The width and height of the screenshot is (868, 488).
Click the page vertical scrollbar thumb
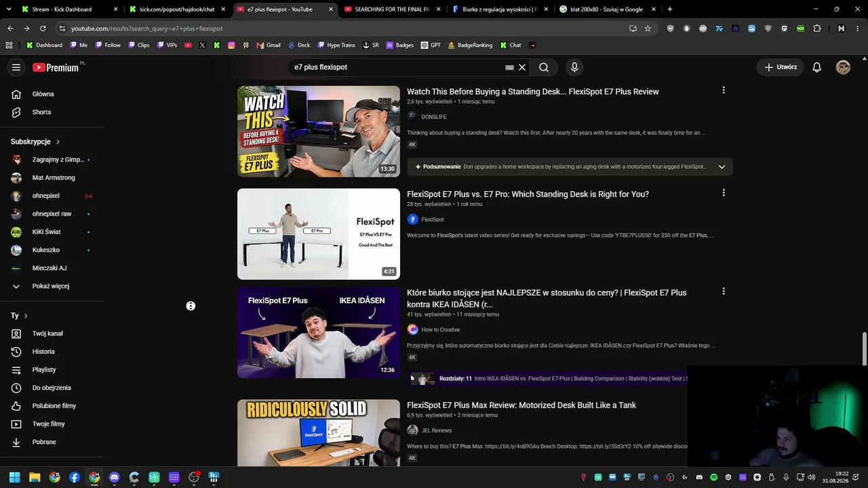864,349
